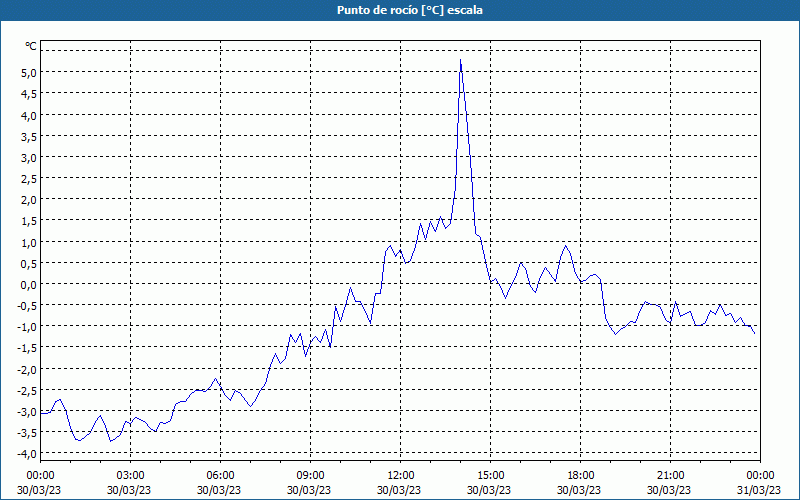Click the °C unit label on the y-axis
The image size is (800, 500).
click(31, 46)
